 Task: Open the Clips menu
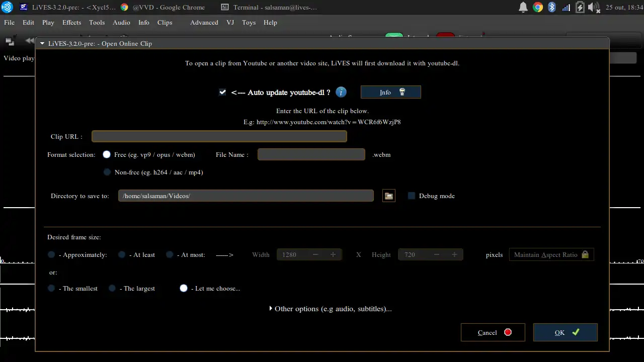[x=165, y=23]
